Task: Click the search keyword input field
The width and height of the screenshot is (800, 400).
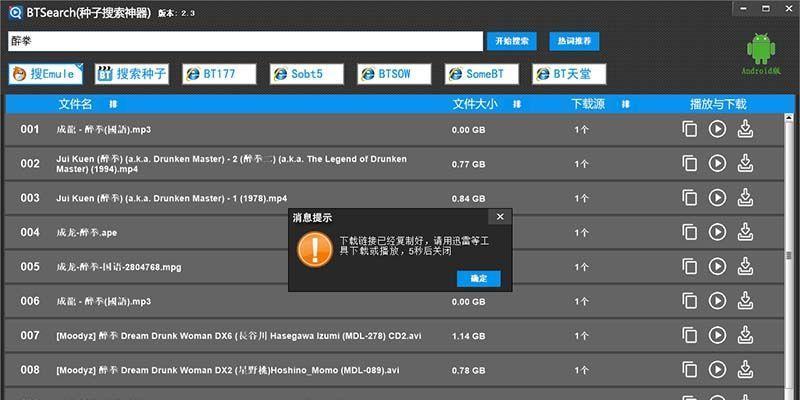Action: 245,41
